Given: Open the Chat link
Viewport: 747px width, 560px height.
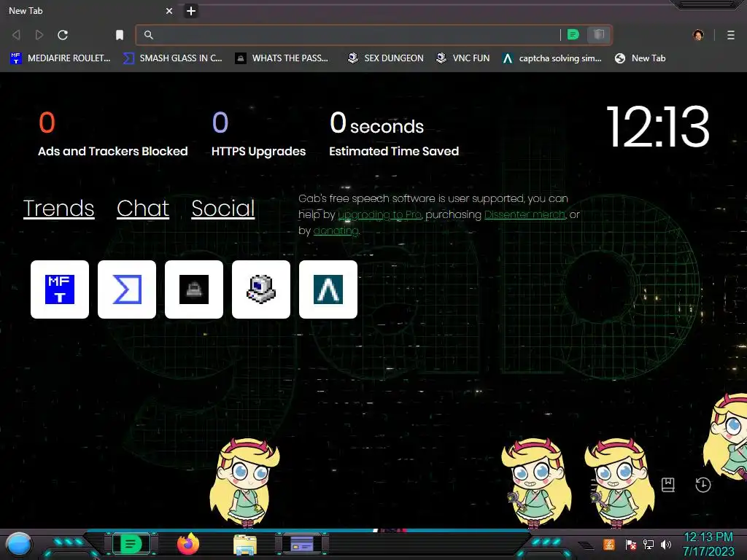Looking at the screenshot, I should [x=143, y=209].
